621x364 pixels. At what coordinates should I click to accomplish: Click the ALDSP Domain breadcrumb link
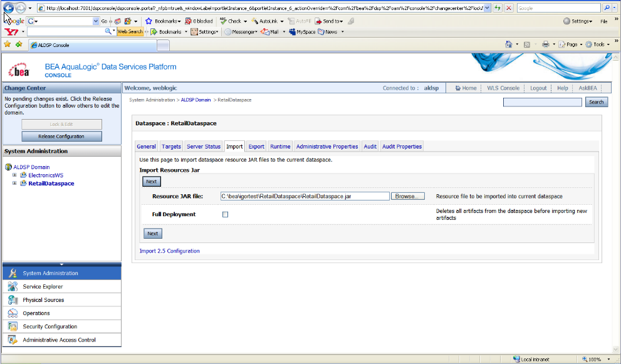tap(196, 100)
